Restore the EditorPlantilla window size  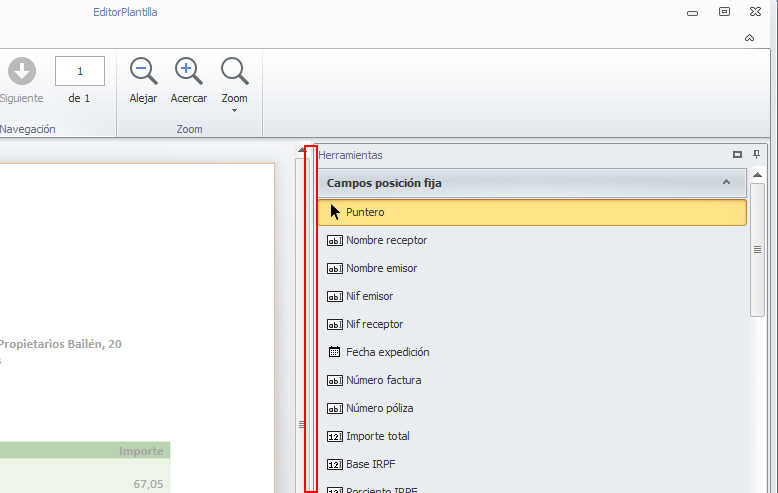[724, 11]
